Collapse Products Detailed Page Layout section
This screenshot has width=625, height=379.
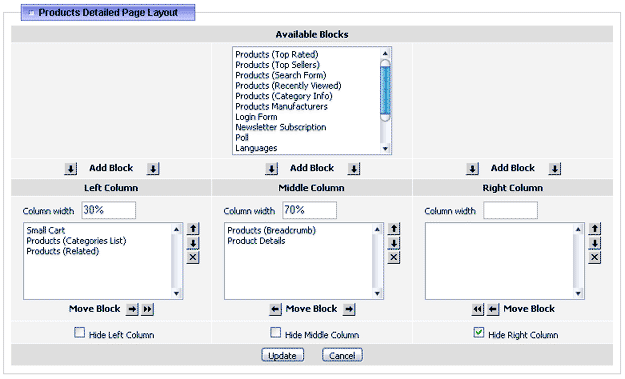pos(31,13)
